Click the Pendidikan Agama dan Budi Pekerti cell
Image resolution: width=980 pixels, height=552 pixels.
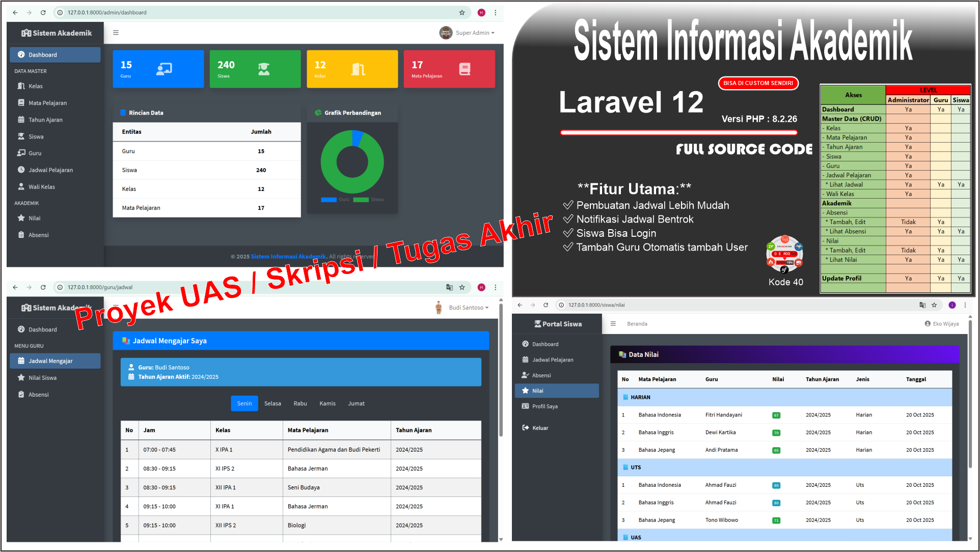[337, 450]
